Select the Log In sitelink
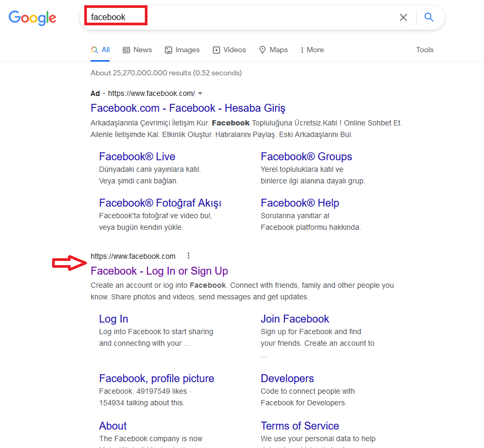Image resolution: width=484 pixels, height=448 pixels. pyautogui.click(x=113, y=319)
